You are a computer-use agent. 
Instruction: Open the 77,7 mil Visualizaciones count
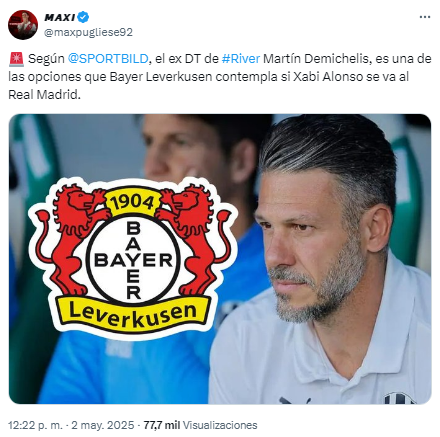(200, 425)
